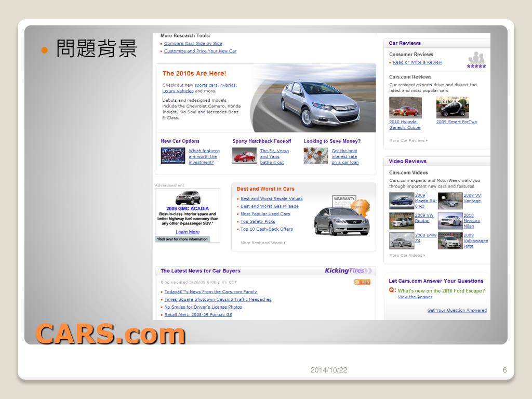Click the CARS.com title text

click(111, 334)
